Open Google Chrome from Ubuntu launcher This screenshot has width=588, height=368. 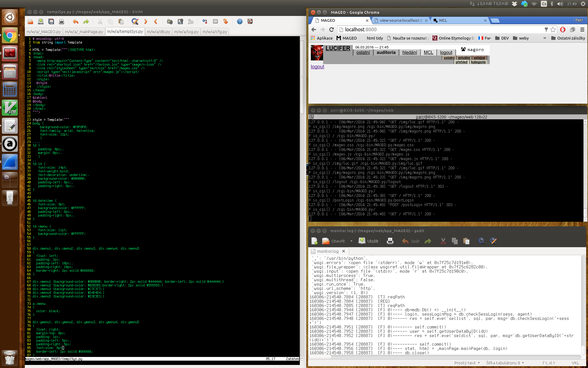click(10, 36)
